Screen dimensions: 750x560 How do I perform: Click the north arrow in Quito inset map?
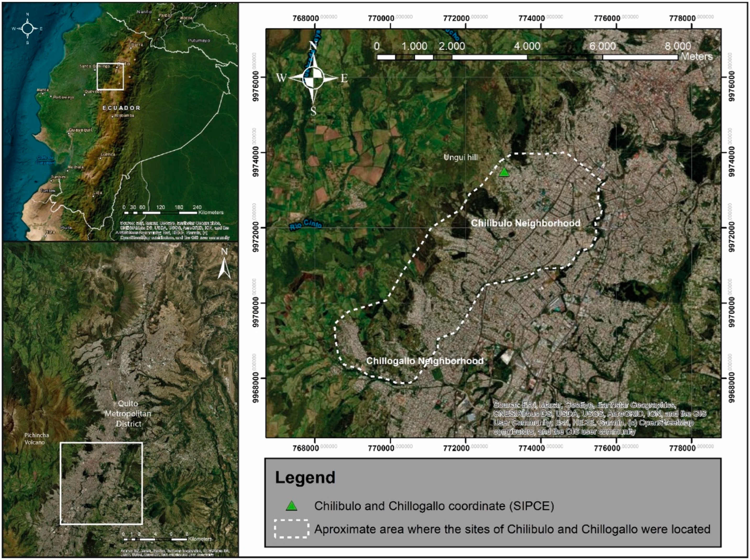click(224, 268)
